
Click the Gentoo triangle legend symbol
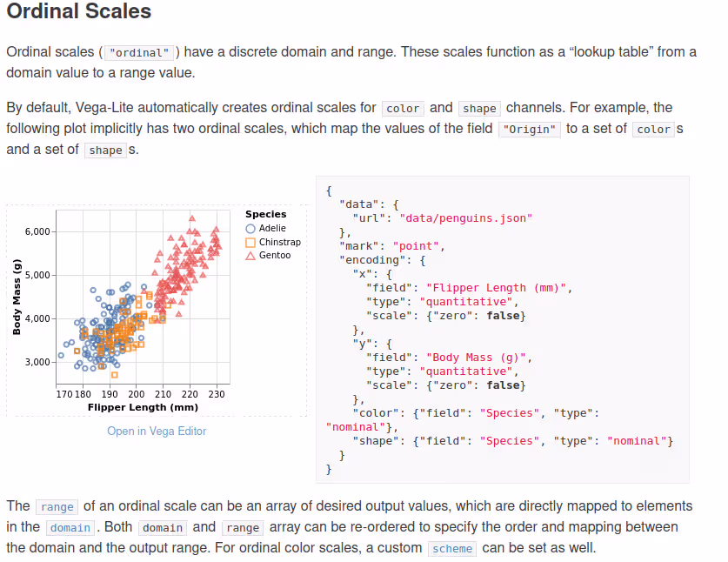(x=250, y=256)
